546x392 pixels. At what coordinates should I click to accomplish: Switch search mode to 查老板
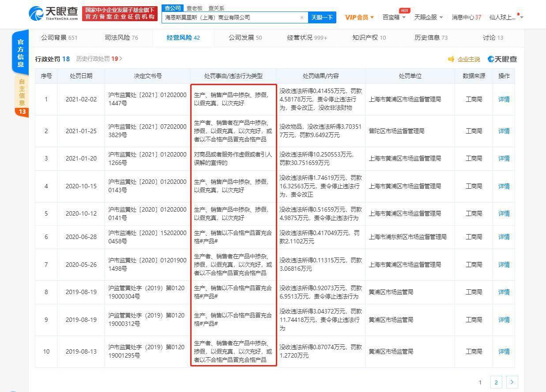point(194,8)
